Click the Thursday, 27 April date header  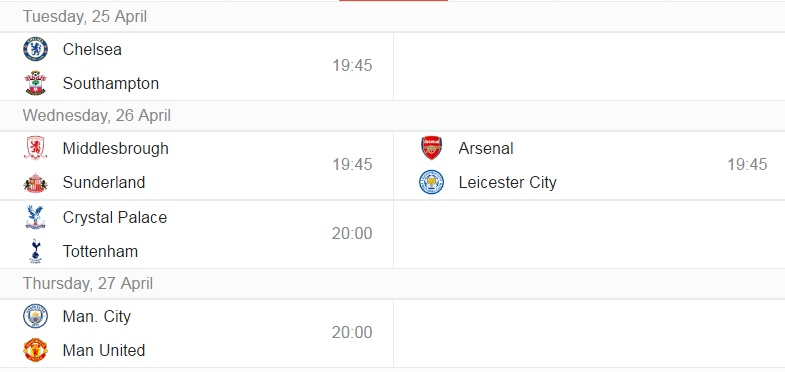(88, 283)
